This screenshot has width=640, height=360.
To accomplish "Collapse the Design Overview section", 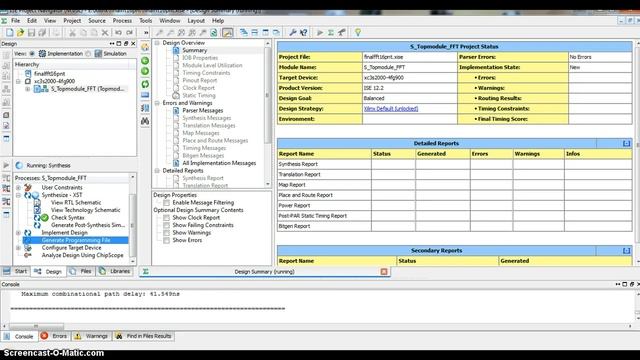I will [157, 42].
